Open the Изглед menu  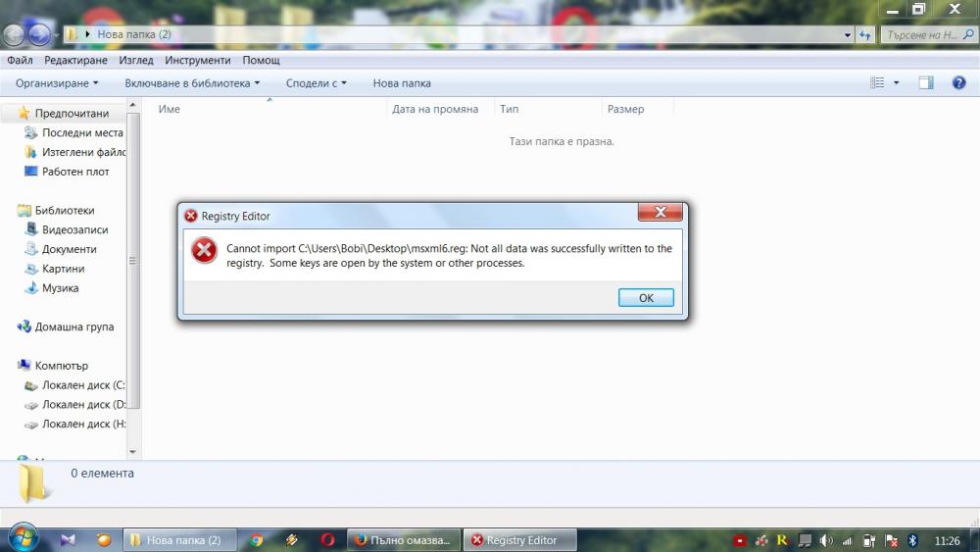tap(135, 60)
